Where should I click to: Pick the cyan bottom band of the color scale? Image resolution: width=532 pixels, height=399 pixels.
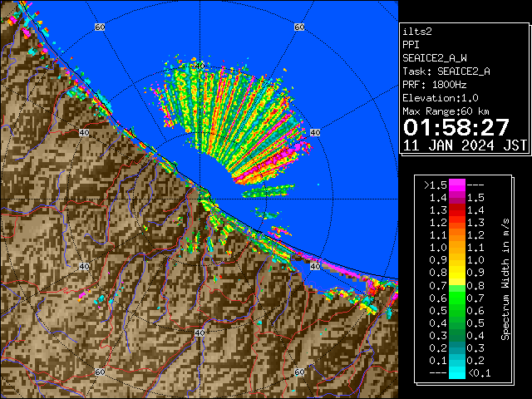coord(457,372)
